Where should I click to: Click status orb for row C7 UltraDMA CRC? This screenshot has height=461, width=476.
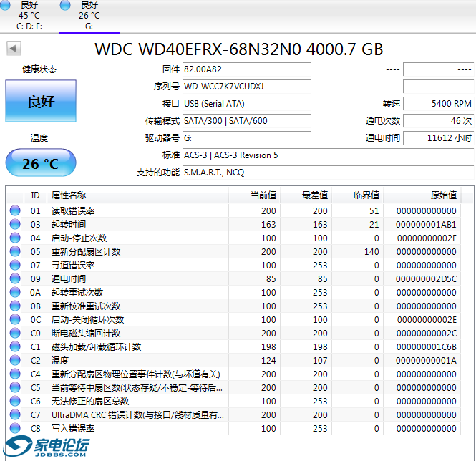coord(15,414)
